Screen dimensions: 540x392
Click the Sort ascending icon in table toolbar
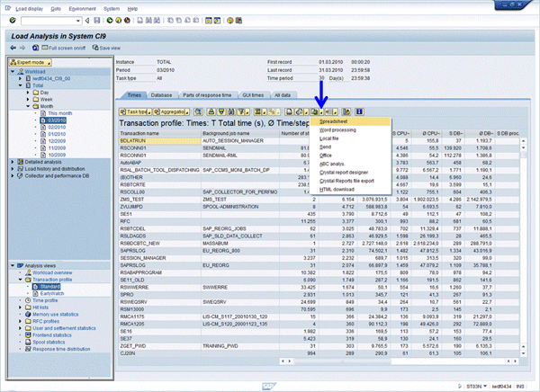coord(211,111)
